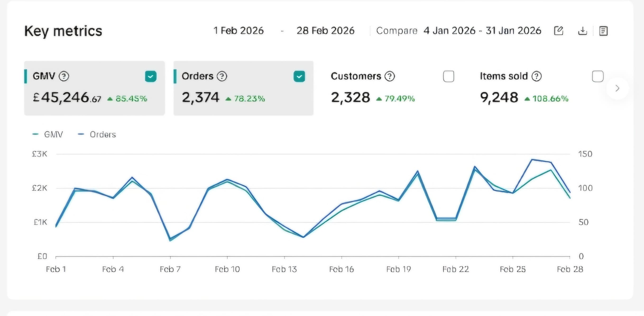The image size is (644, 316).
Task: Select the GMV metric card
Action: [x=95, y=88]
